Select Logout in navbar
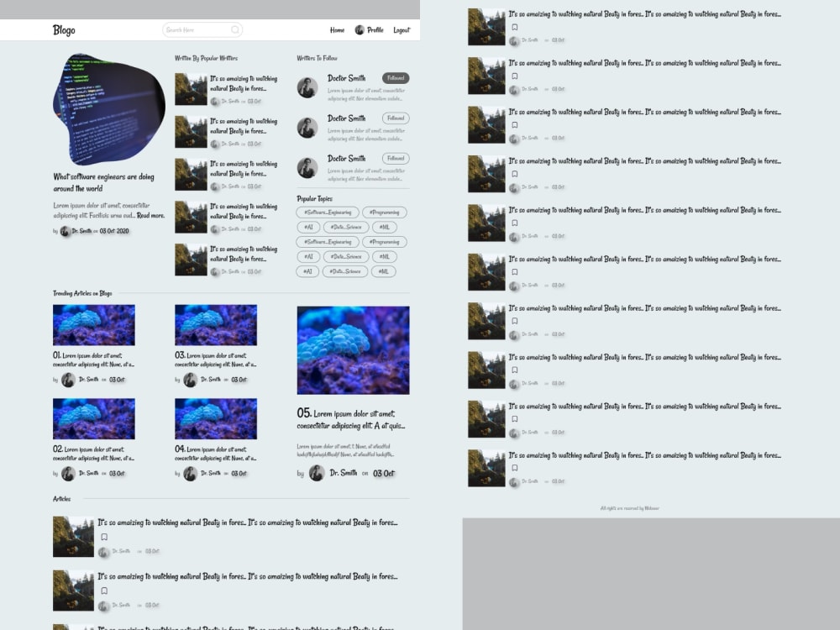This screenshot has height=630, width=840. (402, 30)
